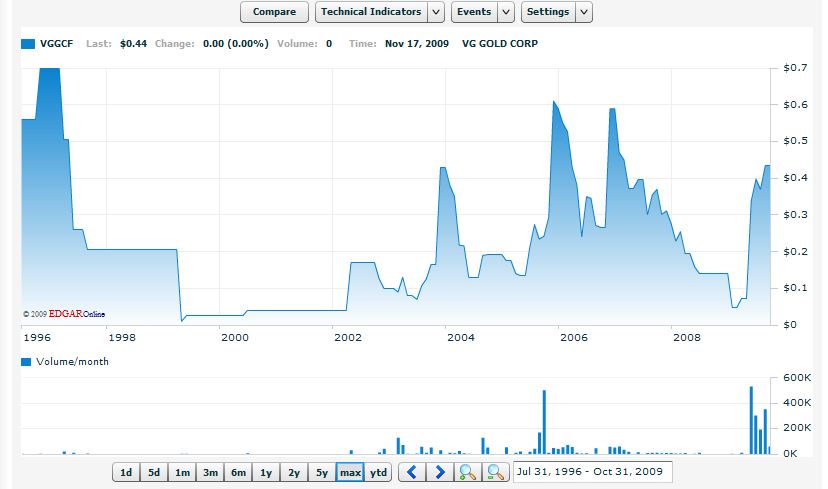Viewport: 828px width, 489px height.
Task: Click the tallest 2005 volume bar
Action: 544,422
